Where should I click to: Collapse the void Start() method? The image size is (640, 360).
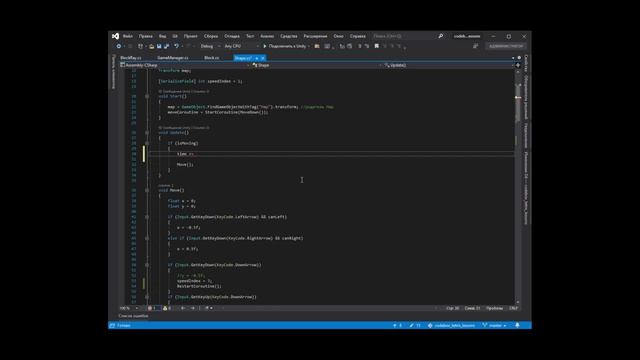(147, 96)
